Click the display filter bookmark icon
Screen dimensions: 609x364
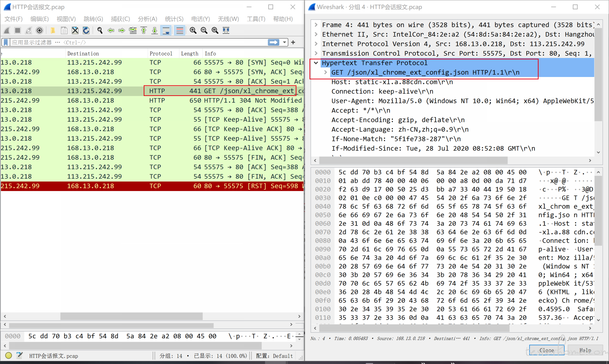(6, 42)
